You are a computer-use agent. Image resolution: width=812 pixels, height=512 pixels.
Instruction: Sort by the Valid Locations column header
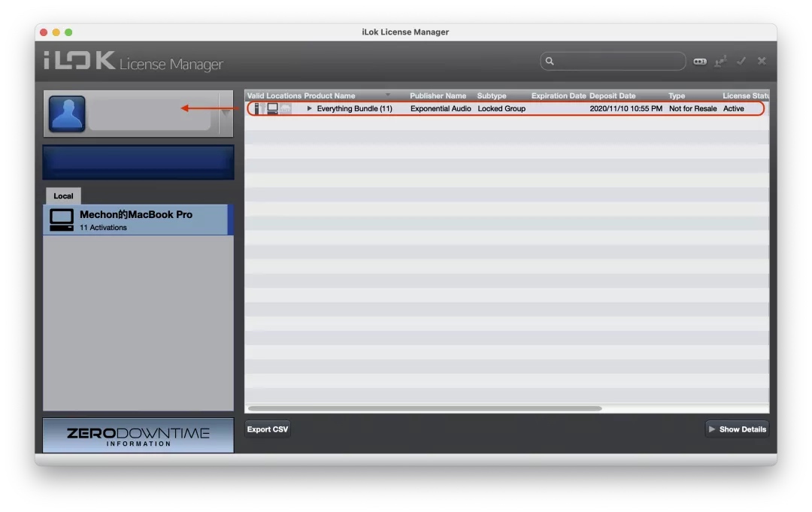pyautogui.click(x=274, y=95)
